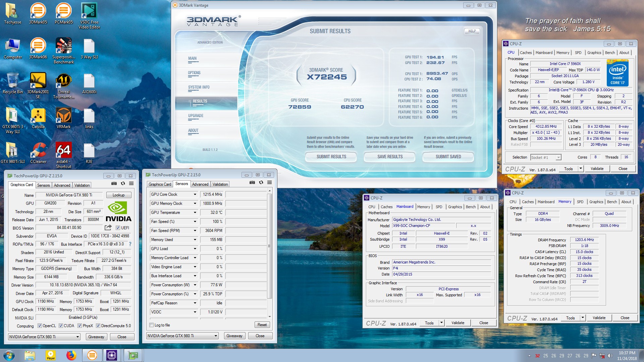This screenshot has width=644, height=362.
Task: Open the PCMark05 desktop shortcut
Action: 63,13
